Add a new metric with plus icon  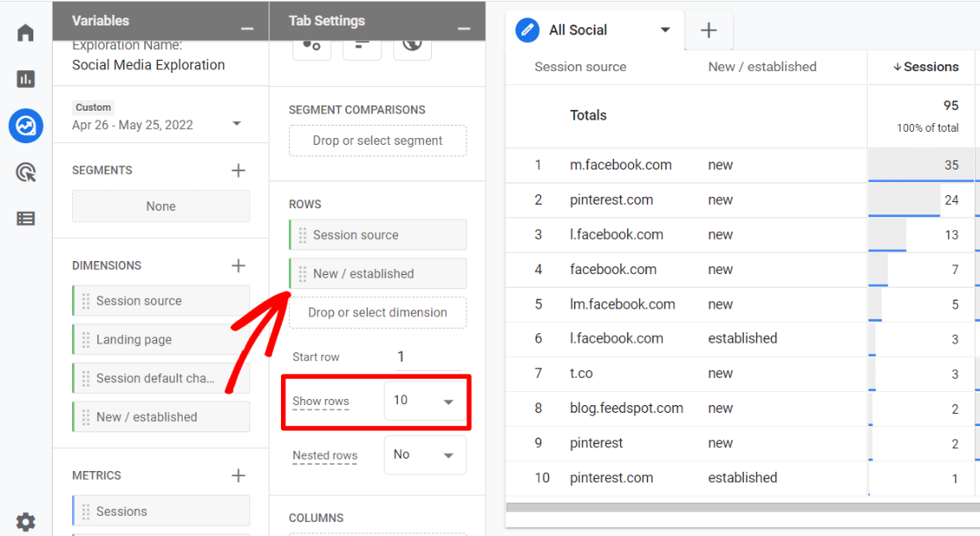(x=238, y=475)
